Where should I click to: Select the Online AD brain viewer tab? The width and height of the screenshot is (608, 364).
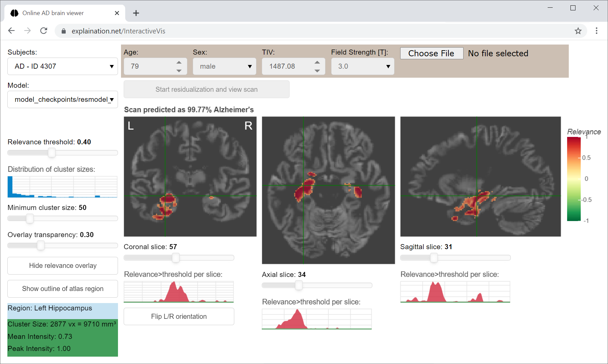pos(65,13)
